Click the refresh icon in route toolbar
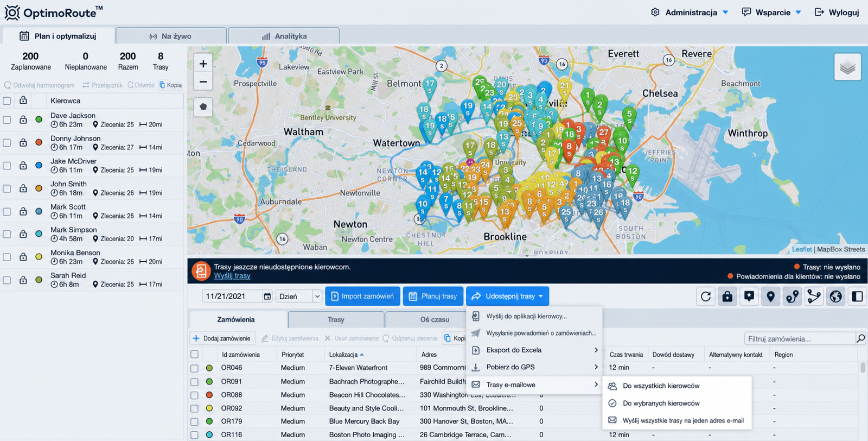This screenshot has height=441, width=868. 705,297
